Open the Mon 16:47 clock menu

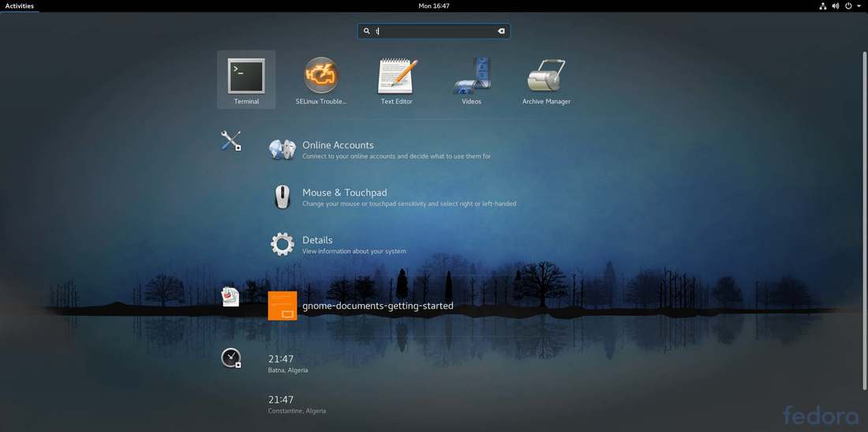click(x=434, y=6)
